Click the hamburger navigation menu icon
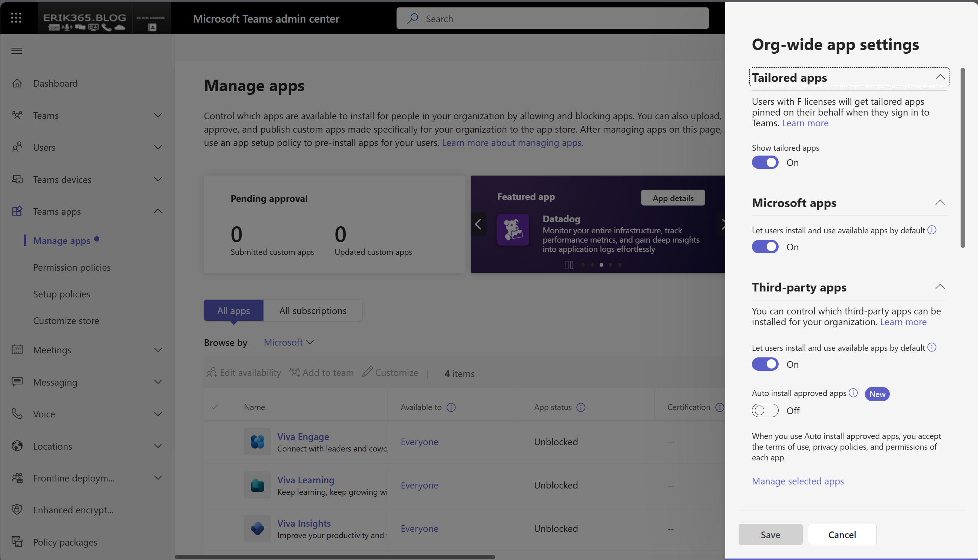This screenshot has width=978, height=560. (17, 51)
